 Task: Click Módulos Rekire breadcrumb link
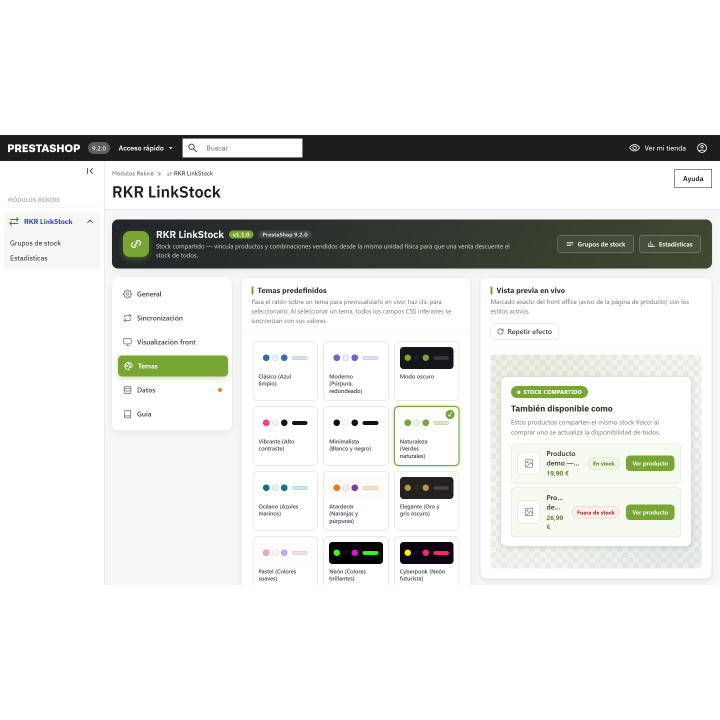click(x=132, y=174)
